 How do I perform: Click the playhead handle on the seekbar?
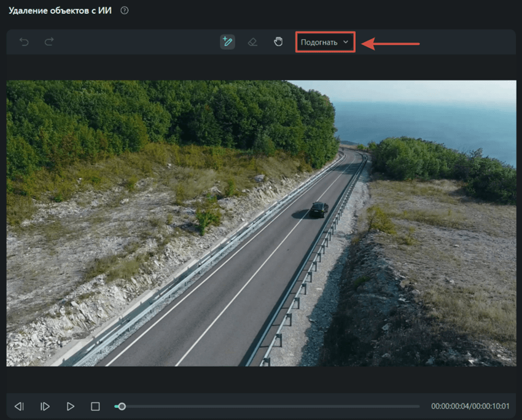pyautogui.click(x=122, y=406)
